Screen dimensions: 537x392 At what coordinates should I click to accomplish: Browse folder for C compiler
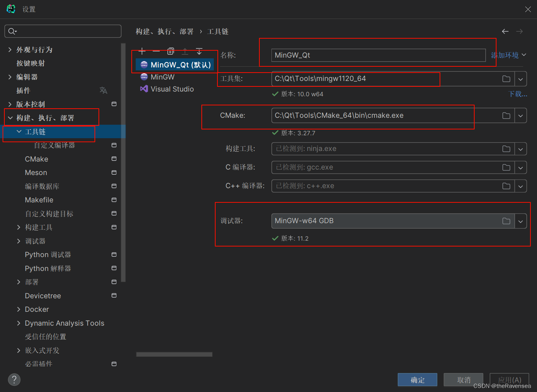[506, 167]
